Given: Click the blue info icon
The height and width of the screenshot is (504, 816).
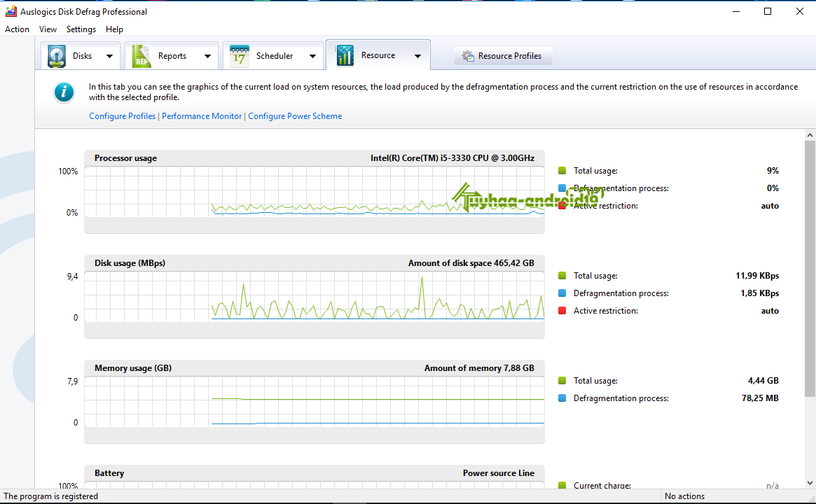Looking at the screenshot, I should tap(64, 92).
